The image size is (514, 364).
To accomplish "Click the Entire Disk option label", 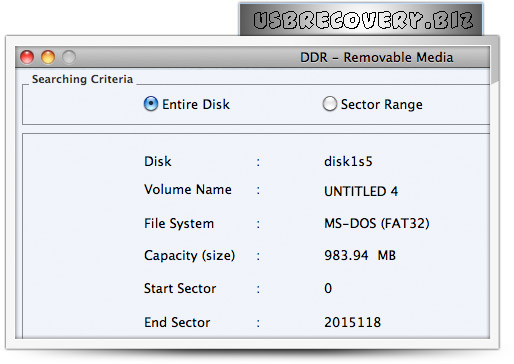I will 196,104.
